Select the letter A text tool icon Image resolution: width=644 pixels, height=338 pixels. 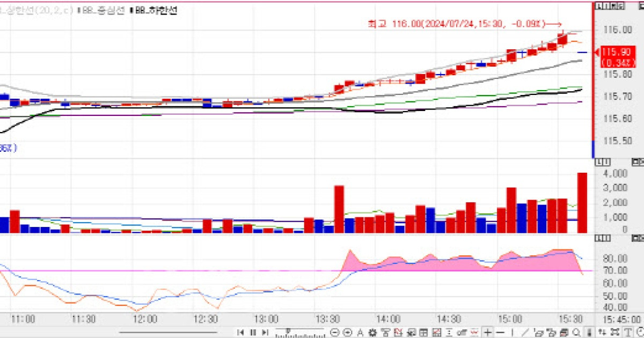point(360,332)
